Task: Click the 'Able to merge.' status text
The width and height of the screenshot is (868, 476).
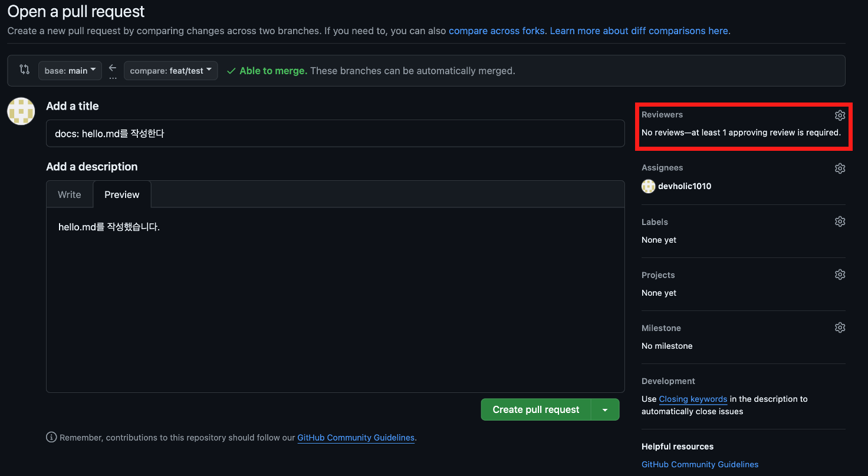Action: 273,71
